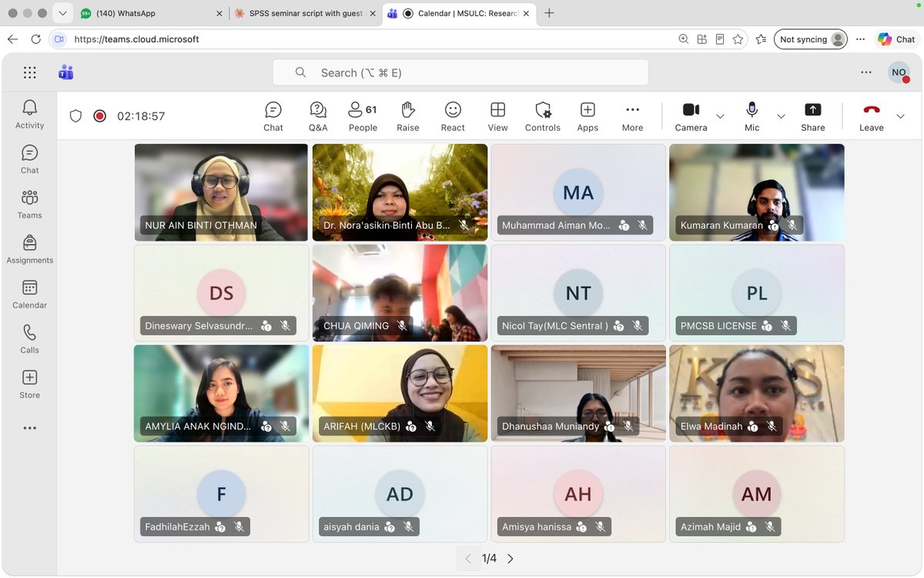Select the Calendar MSULC browser tab
Viewport: 924px width, 578px height.
click(x=460, y=13)
